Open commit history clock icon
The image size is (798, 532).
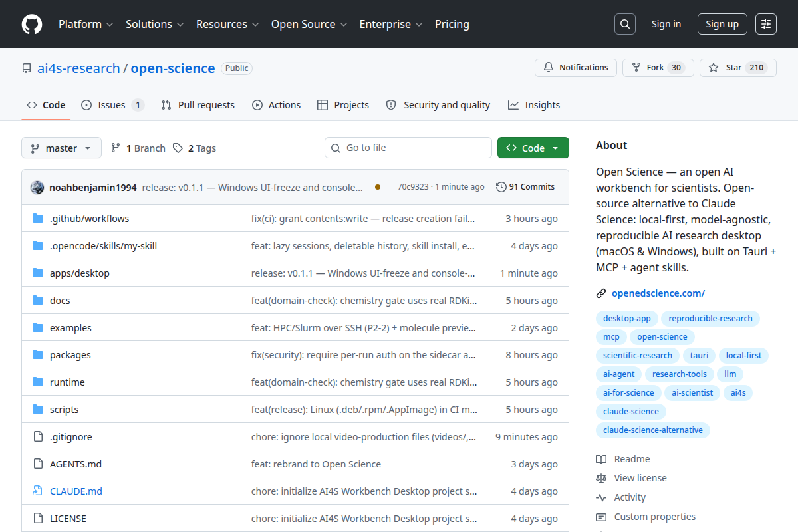501,187
